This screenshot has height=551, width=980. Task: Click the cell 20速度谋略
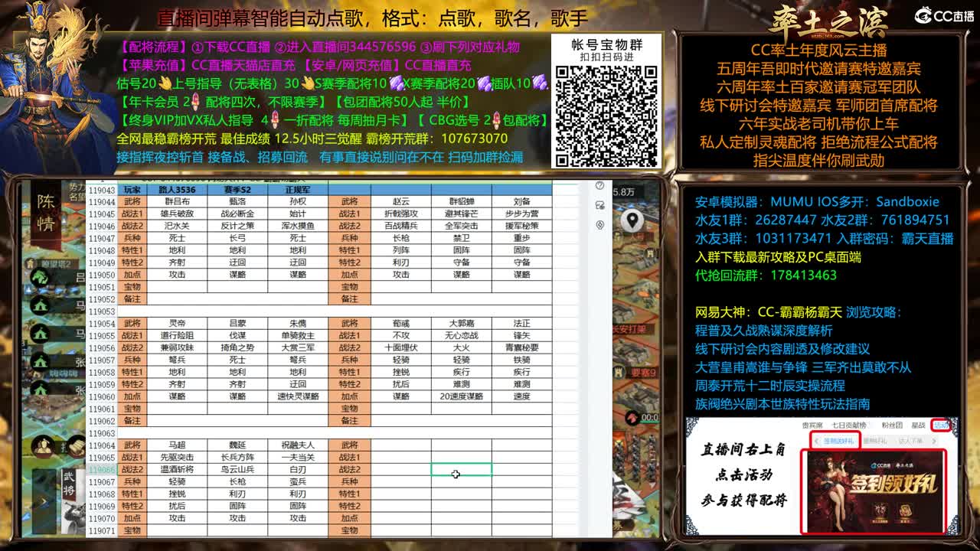click(x=462, y=396)
